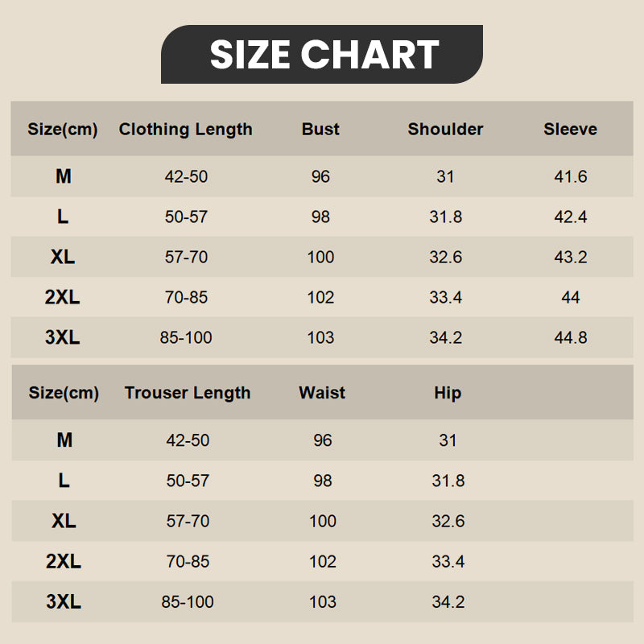Select the Sleeve column header
The image size is (644, 644).
coord(570,129)
